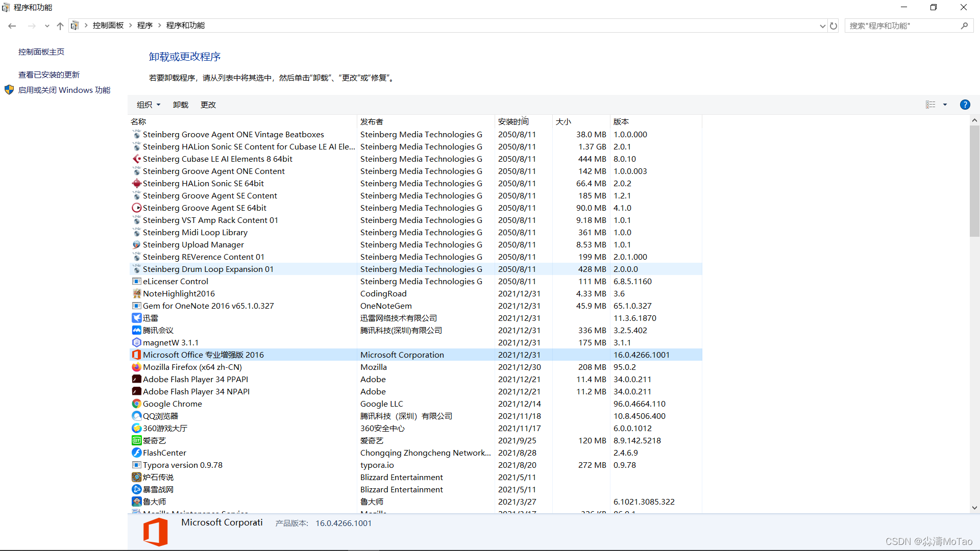The image size is (980, 551).
Task: Click the Adobe Flash Player 34 NPAPI icon
Action: (136, 391)
